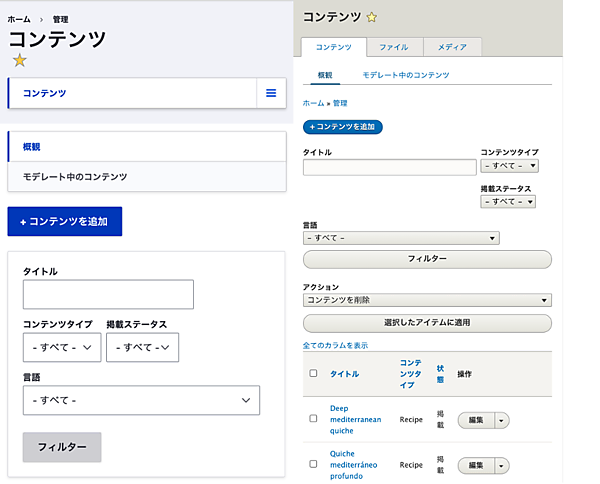Click the タイトル text field in left form
This screenshot has height=484, width=600.
(x=108, y=294)
